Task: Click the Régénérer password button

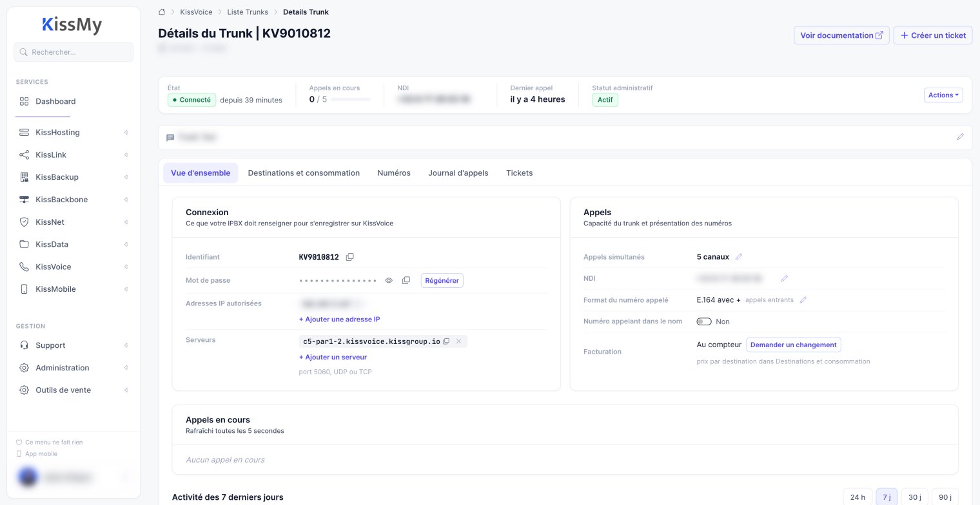Action: [442, 280]
